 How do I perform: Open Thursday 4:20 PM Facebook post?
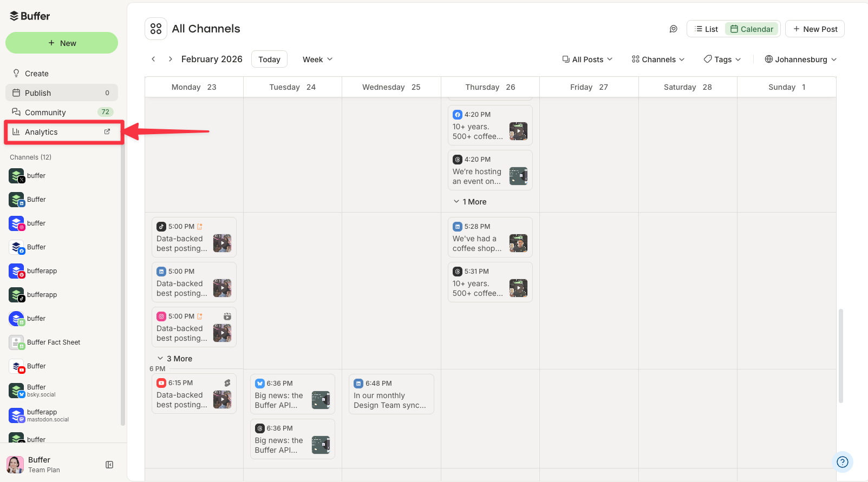pyautogui.click(x=490, y=126)
